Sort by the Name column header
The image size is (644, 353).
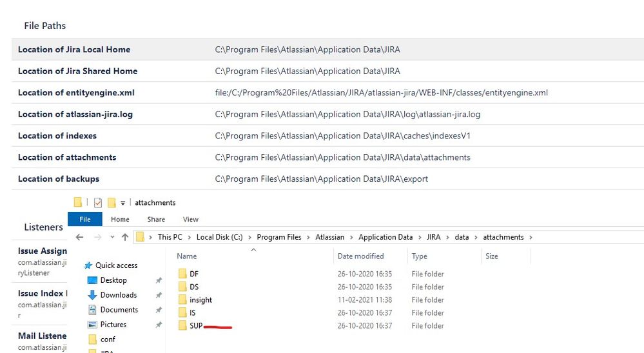click(x=186, y=256)
